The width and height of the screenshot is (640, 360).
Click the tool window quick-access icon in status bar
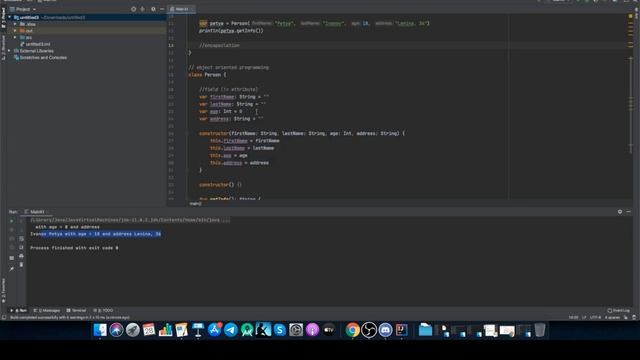4,318
